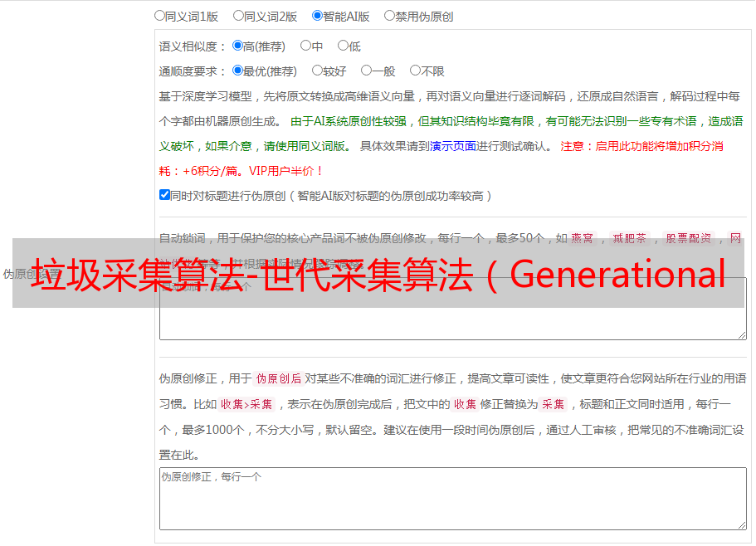Screen dimensions: 756x546
Task: Click the 股票配资 example tag
Action: [688, 238]
